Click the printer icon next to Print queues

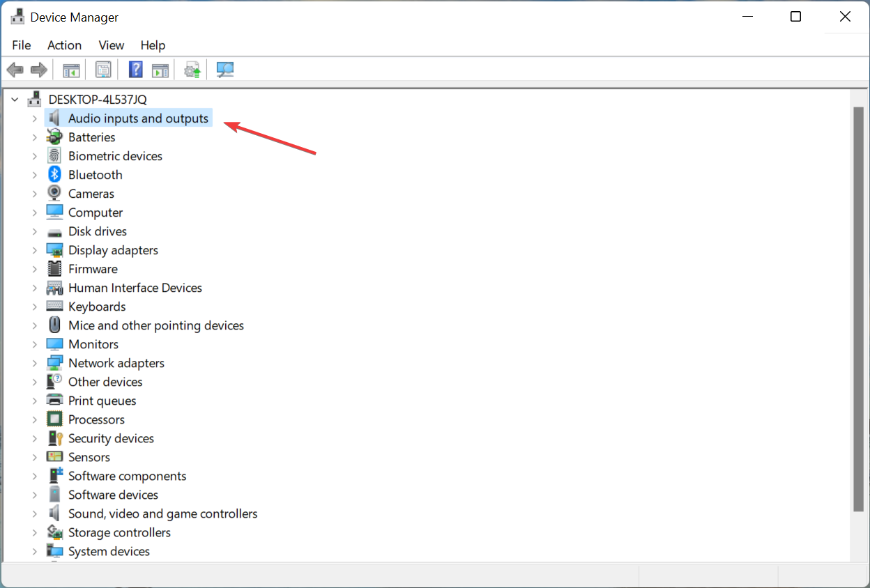(54, 401)
